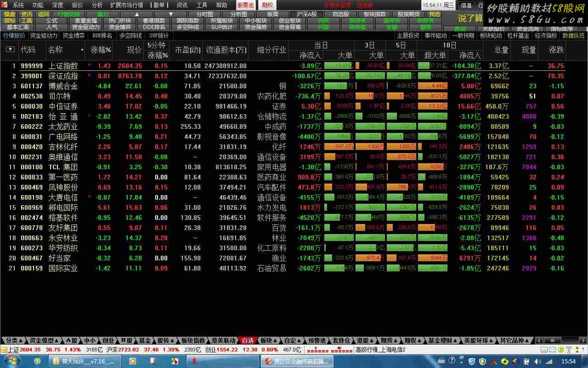588x368 pixels.
Task: Switch to the 期权 tab at top
Action: pyautogui.click(x=267, y=5)
